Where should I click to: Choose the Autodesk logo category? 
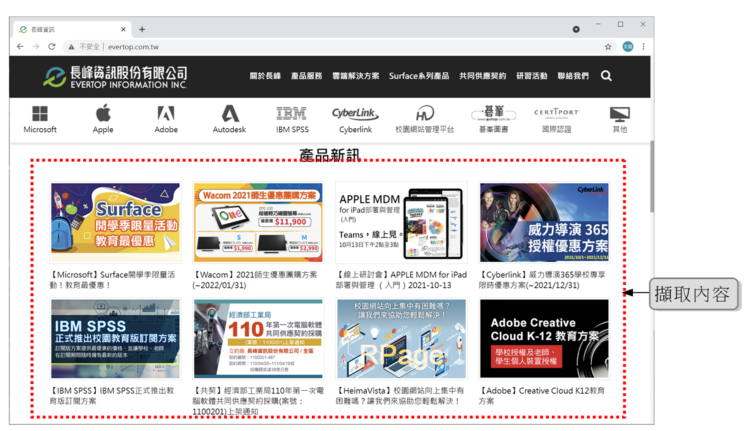229,114
